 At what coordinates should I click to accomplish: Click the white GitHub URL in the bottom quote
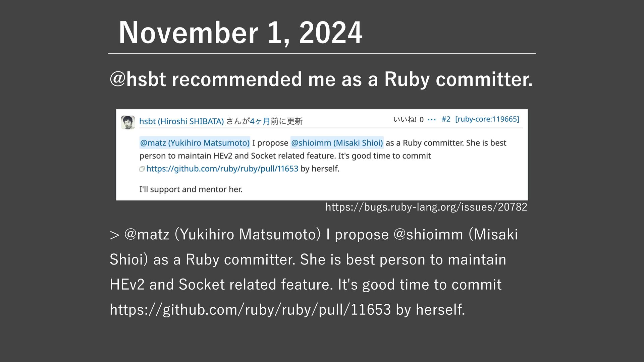(x=250, y=310)
